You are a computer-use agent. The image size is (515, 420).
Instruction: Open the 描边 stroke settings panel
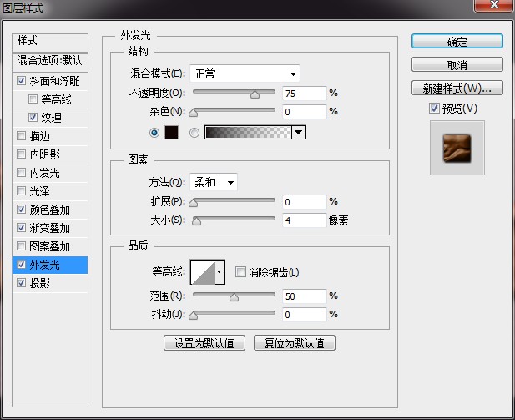coord(40,136)
